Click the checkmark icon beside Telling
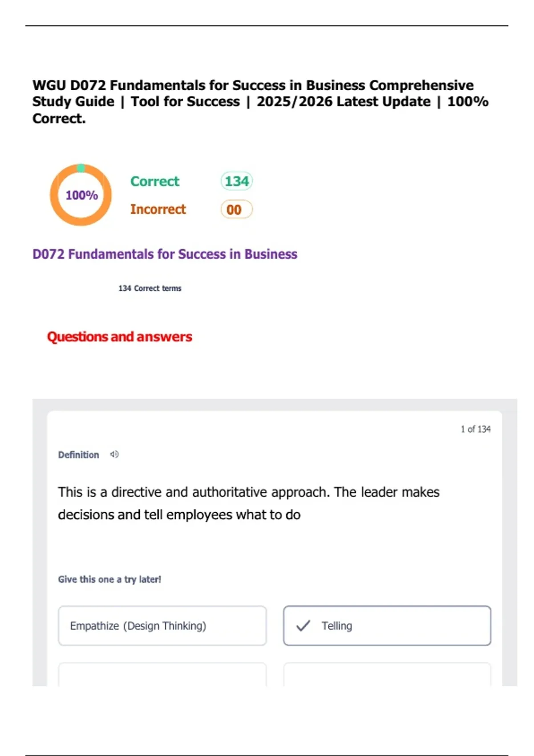The image size is (534, 756). click(x=303, y=626)
